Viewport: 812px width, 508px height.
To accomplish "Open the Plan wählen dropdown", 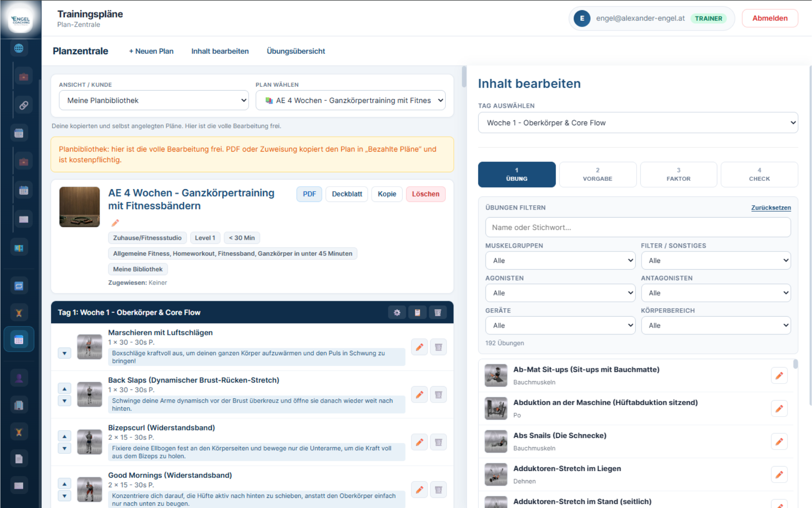I will (x=350, y=100).
